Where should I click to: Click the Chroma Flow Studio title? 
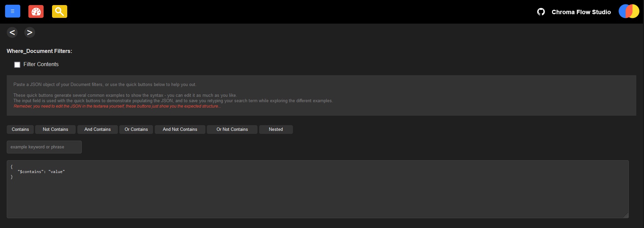[581, 12]
